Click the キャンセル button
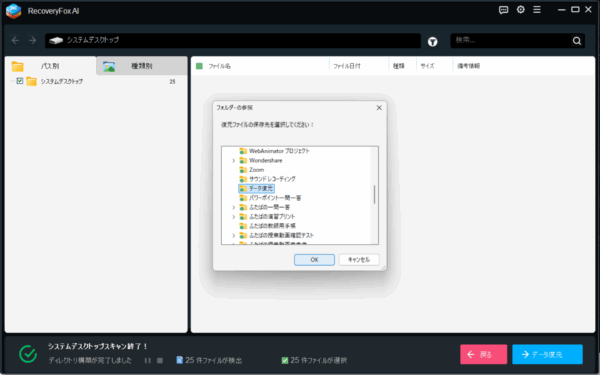Screen dimensions: 600x375 (359, 260)
